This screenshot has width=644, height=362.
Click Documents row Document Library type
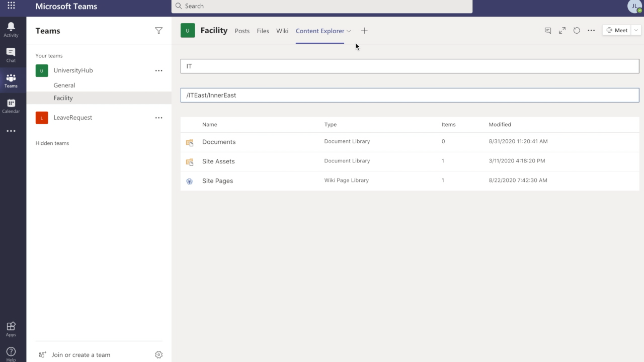[x=347, y=142]
